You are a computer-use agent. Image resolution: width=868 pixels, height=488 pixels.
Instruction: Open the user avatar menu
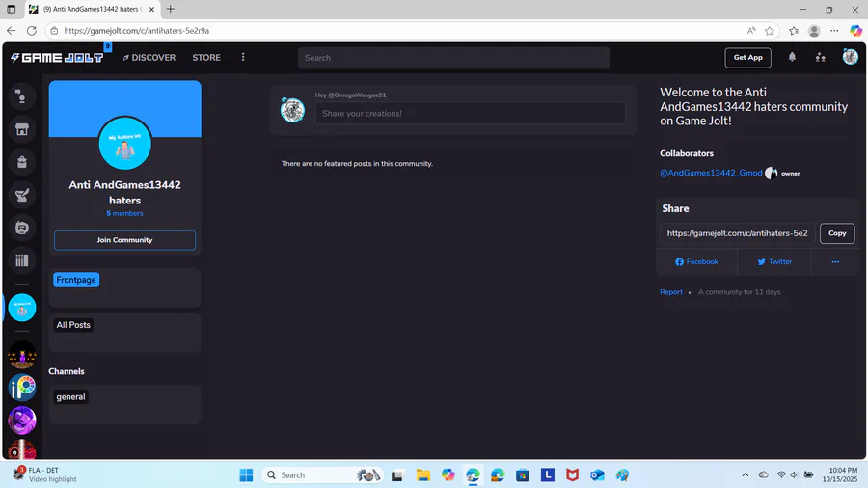point(851,57)
